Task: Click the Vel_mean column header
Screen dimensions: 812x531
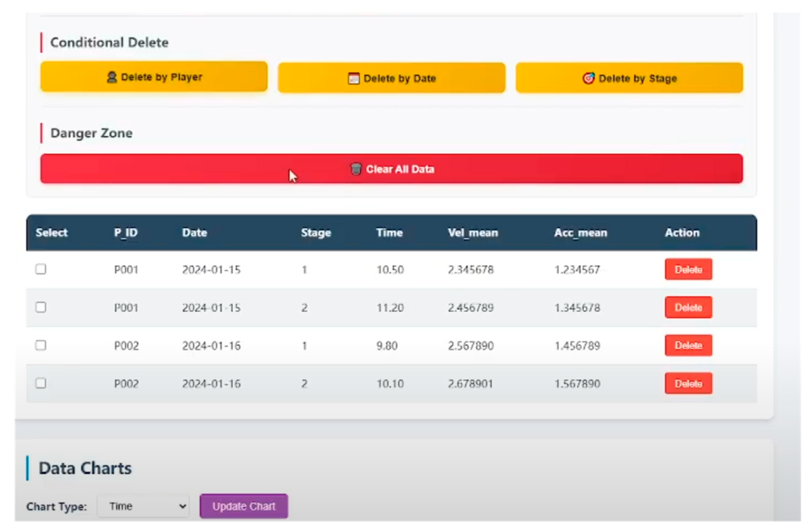Action: tap(473, 233)
